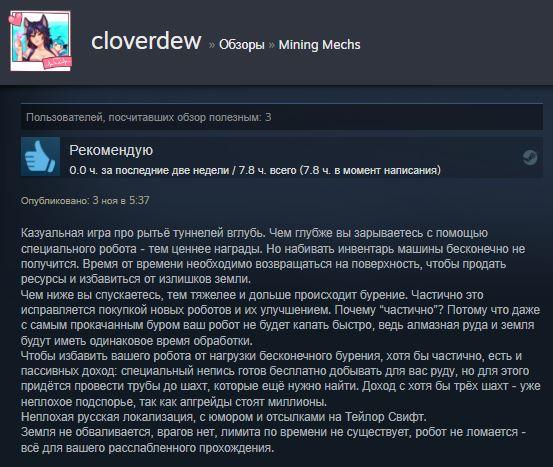The width and height of the screenshot is (553, 467).
Task: Click the Steam logo icon in review header
Action: tap(530, 157)
